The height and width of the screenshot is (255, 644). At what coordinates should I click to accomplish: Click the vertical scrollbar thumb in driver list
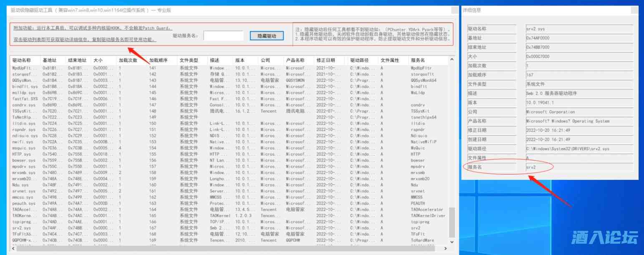[x=452, y=221]
